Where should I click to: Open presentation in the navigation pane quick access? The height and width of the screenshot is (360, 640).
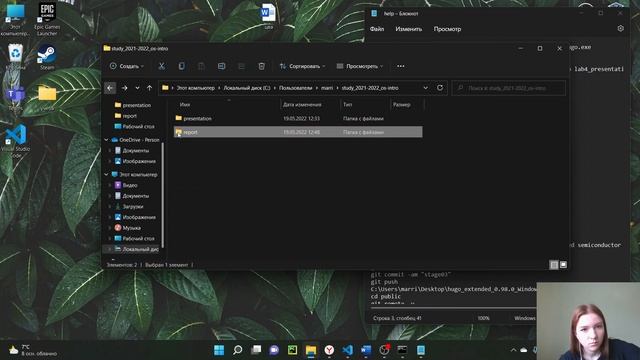(x=136, y=105)
